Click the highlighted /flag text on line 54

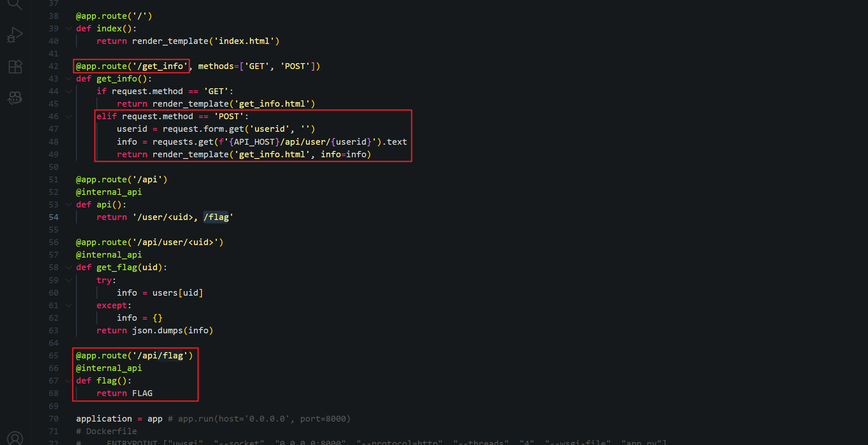pyautogui.click(x=216, y=217)
